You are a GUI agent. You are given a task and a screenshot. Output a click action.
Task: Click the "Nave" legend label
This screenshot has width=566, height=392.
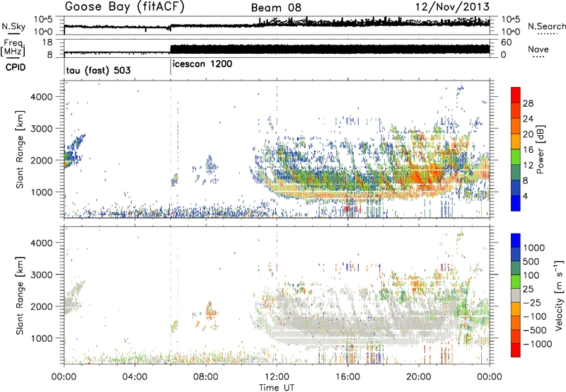[x=538, y=49]
